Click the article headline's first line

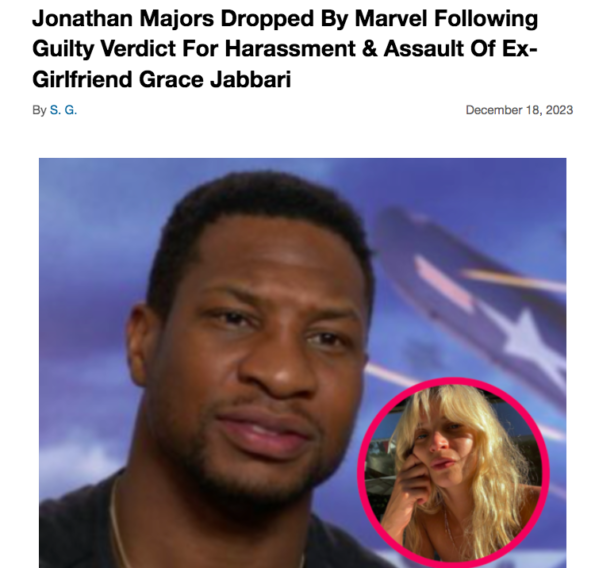click(285, 18)
